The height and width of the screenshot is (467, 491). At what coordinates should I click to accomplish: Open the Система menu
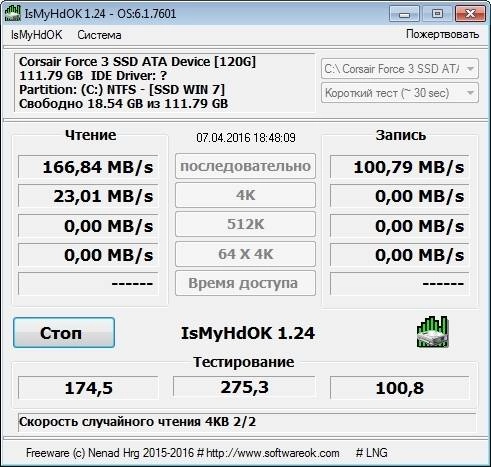pyautogui.click(x=99, y=35)
